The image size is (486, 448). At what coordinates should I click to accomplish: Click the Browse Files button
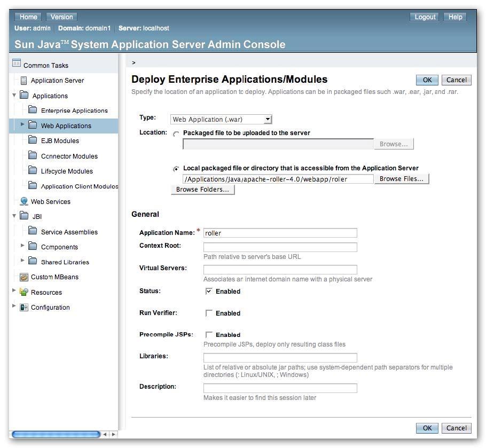click(402, 179)
